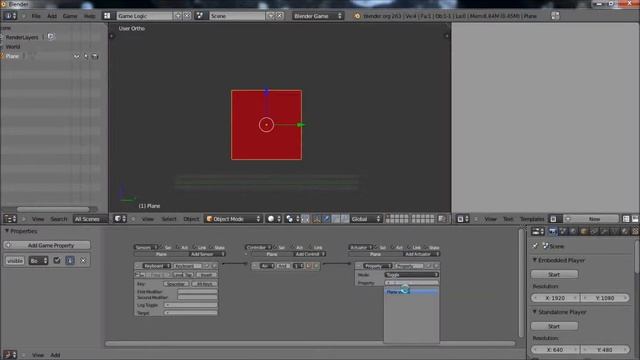
Task: Toggle the visible property checkbox
Action: click(57, 260)
